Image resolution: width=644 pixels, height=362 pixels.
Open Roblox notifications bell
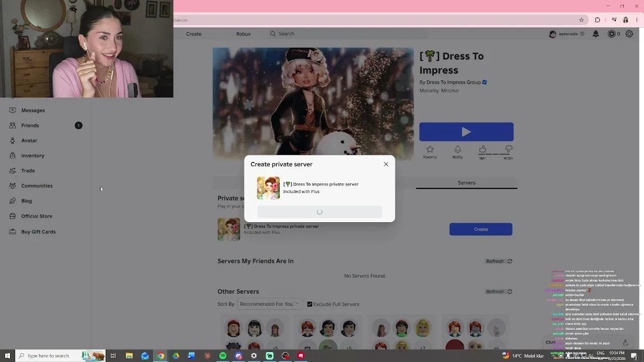click(596, 34)
